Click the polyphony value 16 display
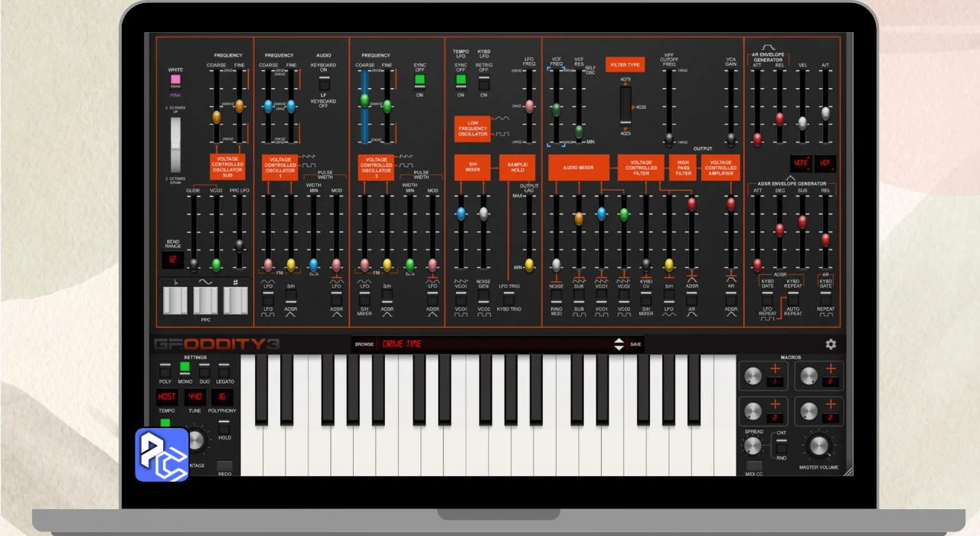 pos(222,397)
